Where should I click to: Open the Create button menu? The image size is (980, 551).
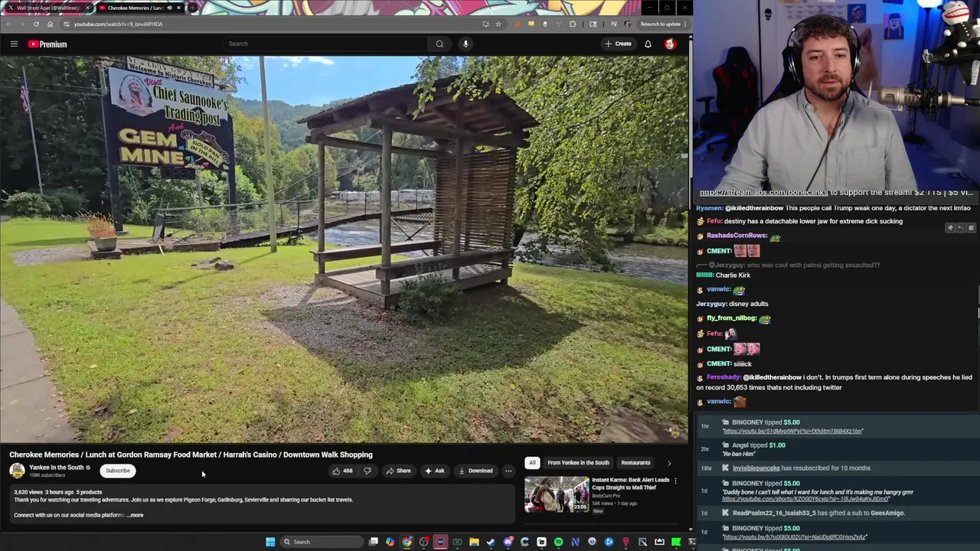click(x=619, y=44)
